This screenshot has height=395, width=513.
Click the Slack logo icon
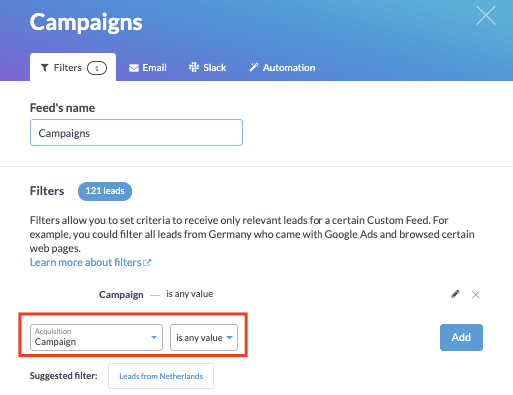click(194, 67)
